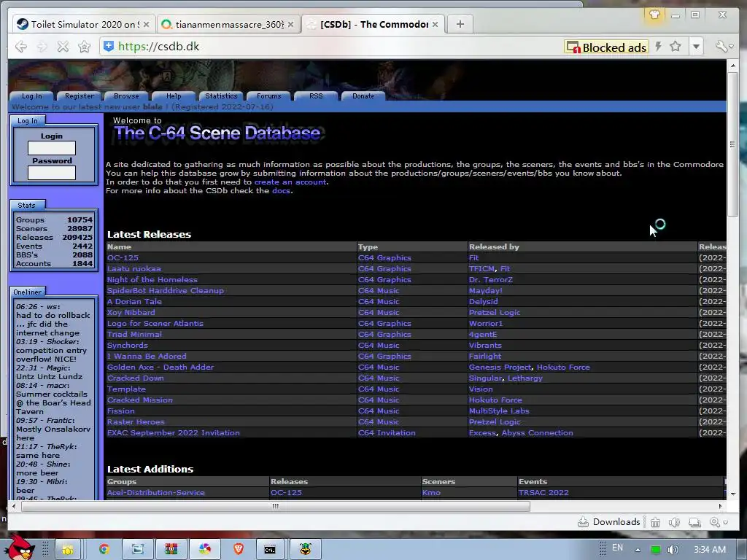Open the Brave browser on the taskbar

(x=239, y=549)
